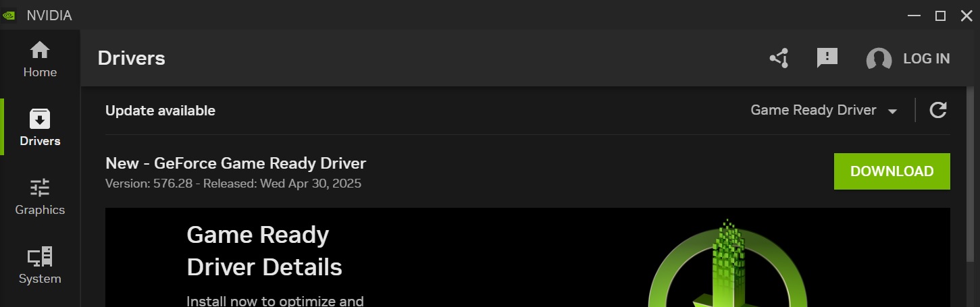Click the driver version and release date text
The height and width of the screenshot is (307, 980).
(x=233, y=184)
